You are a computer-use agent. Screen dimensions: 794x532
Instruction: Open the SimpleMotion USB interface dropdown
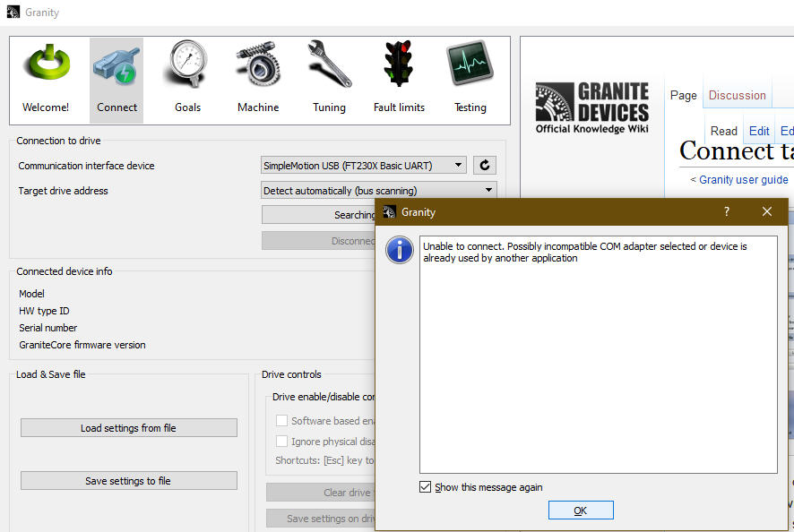point(364,166)
